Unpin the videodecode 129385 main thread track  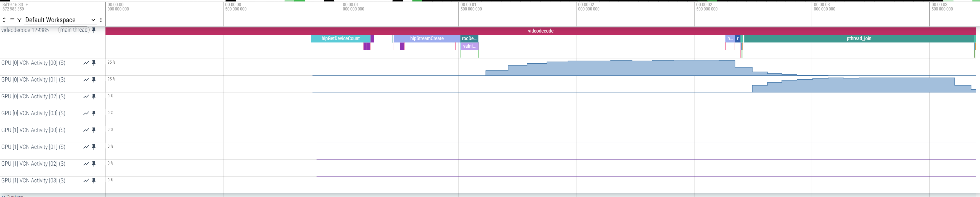94,30
